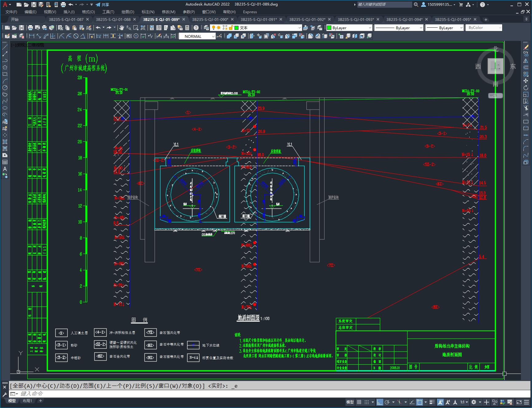Toggle annotation visibility in status bar

coord(440,402)
